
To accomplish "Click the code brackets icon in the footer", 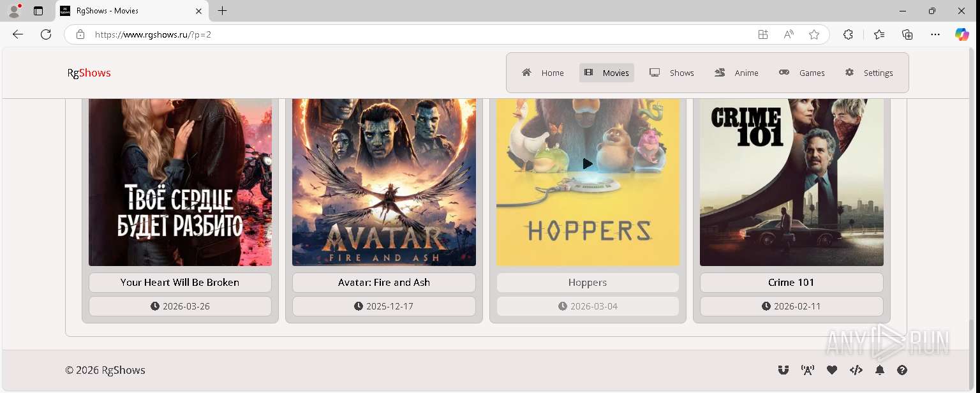I will click(856, 370).
